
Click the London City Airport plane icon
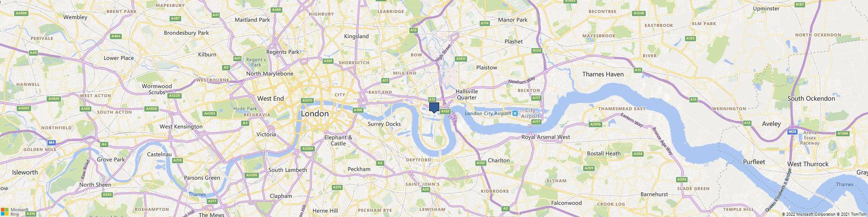(515, 113)
